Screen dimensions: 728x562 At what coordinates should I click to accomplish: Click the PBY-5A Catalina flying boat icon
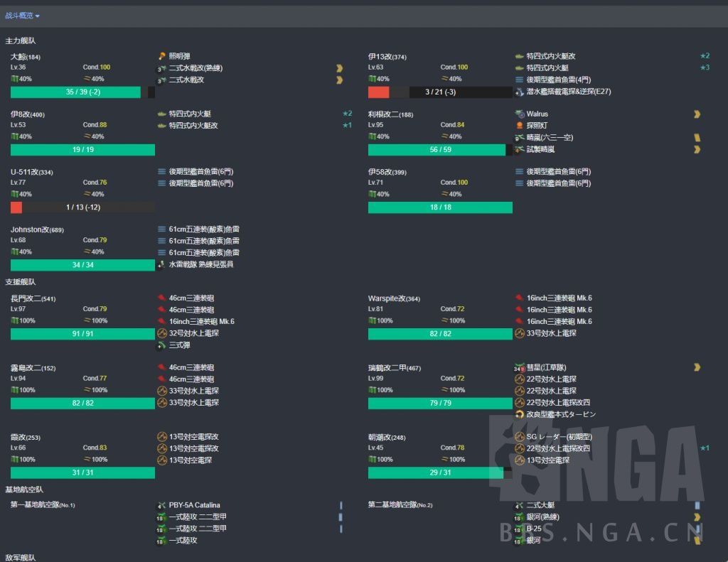pyautogui.click(x=161, y=504)
